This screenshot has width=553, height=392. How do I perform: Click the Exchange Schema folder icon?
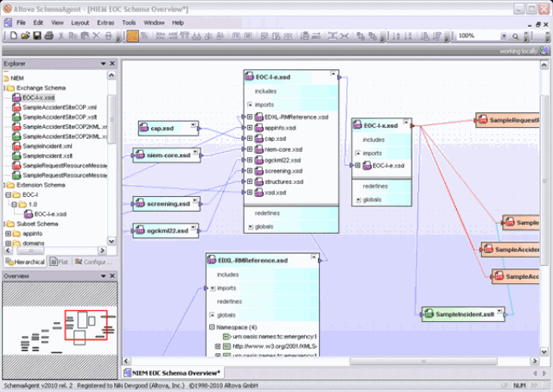pos(10,88)
